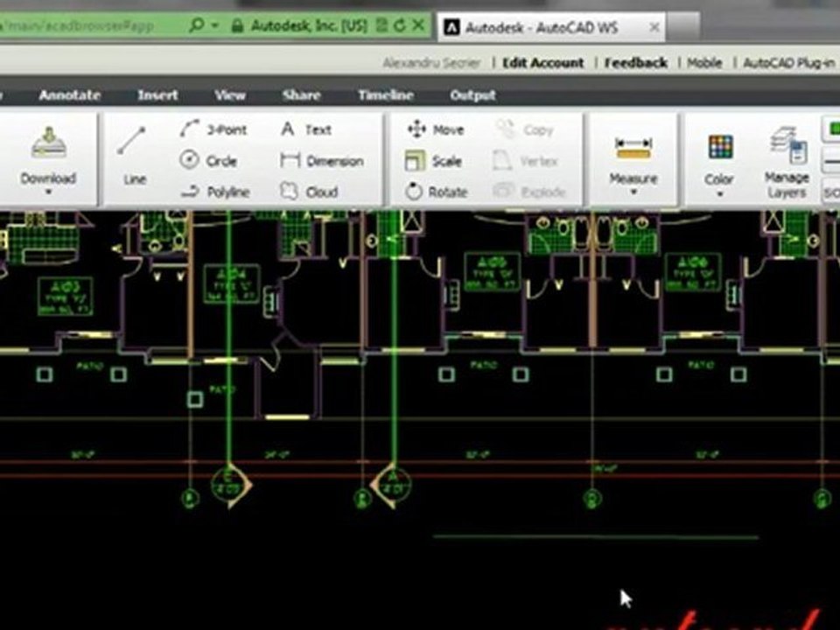Open the AutoCAD Plug-in link
840x630 pixels.
[x=788, y=63]
